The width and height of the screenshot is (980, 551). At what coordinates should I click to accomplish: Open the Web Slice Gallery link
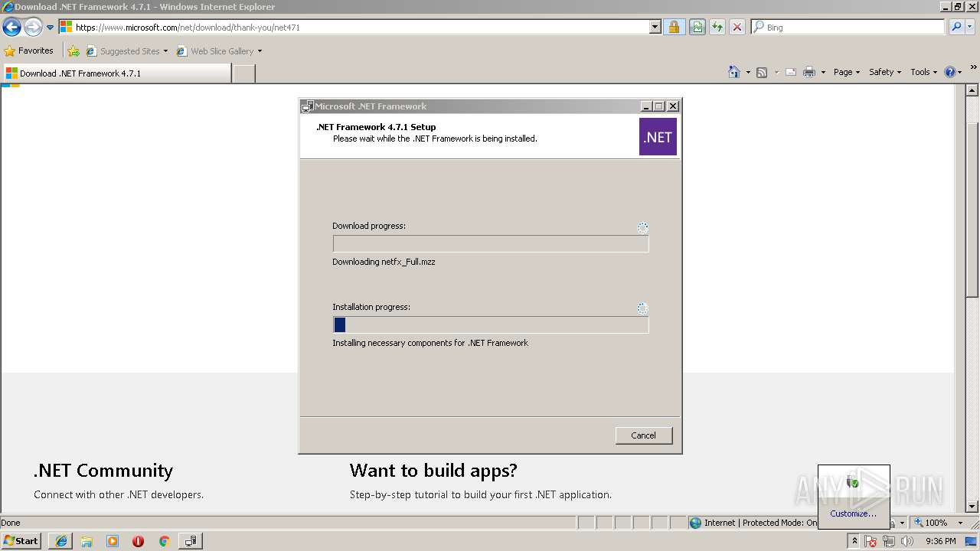(219, 51)
